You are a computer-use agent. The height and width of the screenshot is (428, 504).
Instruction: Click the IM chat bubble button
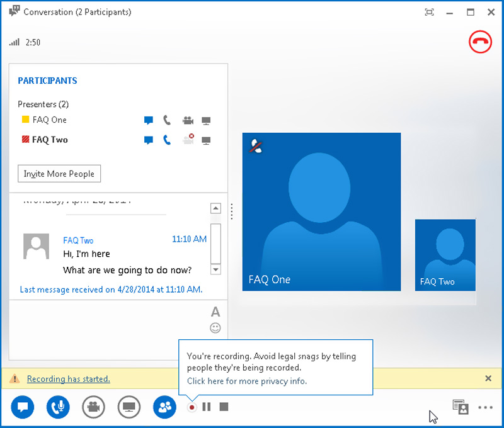point(23,407)
